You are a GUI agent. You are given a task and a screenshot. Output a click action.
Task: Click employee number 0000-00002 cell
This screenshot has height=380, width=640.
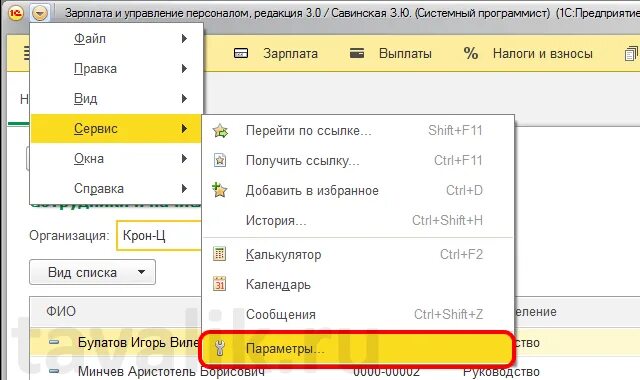coord(386,371)
